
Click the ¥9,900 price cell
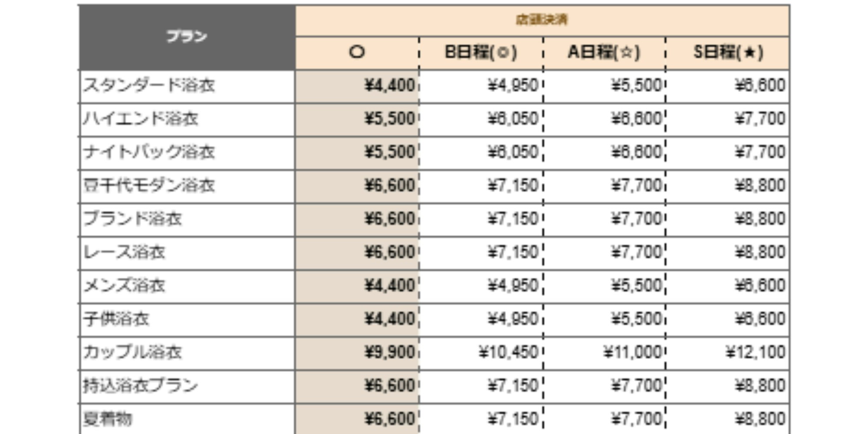[x=389, y=352]
